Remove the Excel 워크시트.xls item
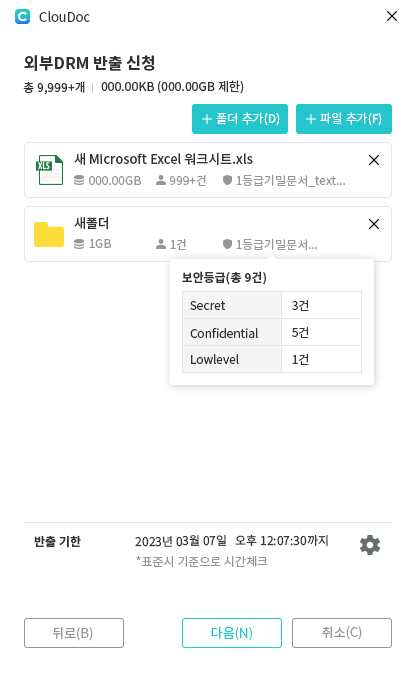 coord(373,160)
